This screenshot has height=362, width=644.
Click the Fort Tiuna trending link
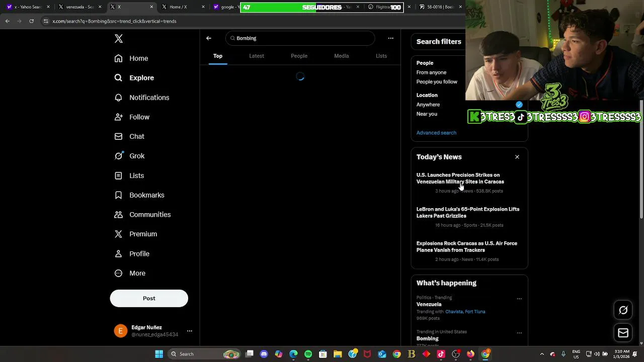point(475,312)
